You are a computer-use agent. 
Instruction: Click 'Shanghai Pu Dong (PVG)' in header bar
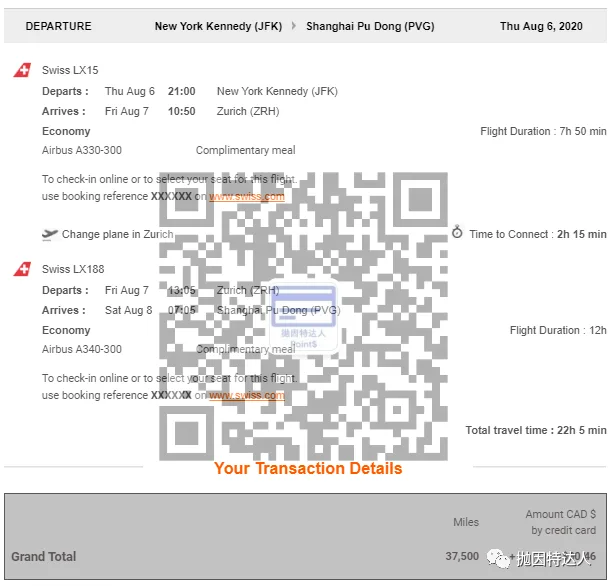(x=370, y=26)
